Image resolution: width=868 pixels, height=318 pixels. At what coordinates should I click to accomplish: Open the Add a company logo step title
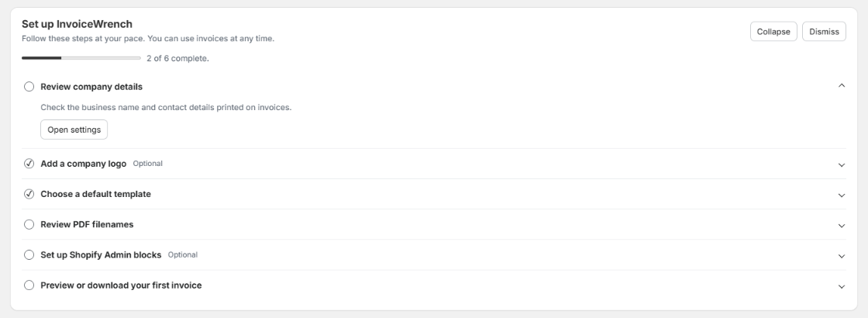click(83, 164)
